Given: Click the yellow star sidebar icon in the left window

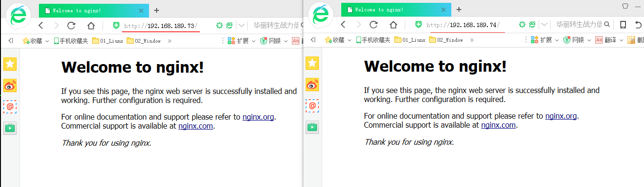Looking at the screenshot, I should [x=10, y=64].
